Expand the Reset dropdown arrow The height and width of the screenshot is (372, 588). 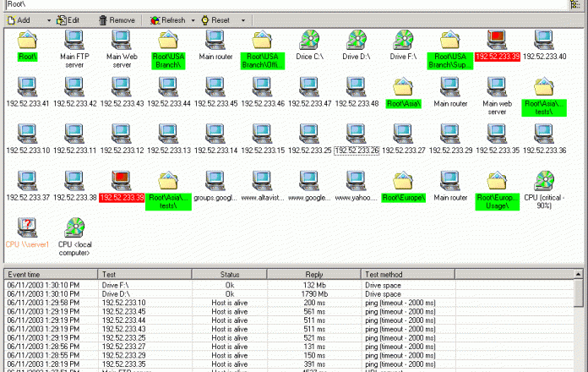pyautogui.click(x=242, y=19)
